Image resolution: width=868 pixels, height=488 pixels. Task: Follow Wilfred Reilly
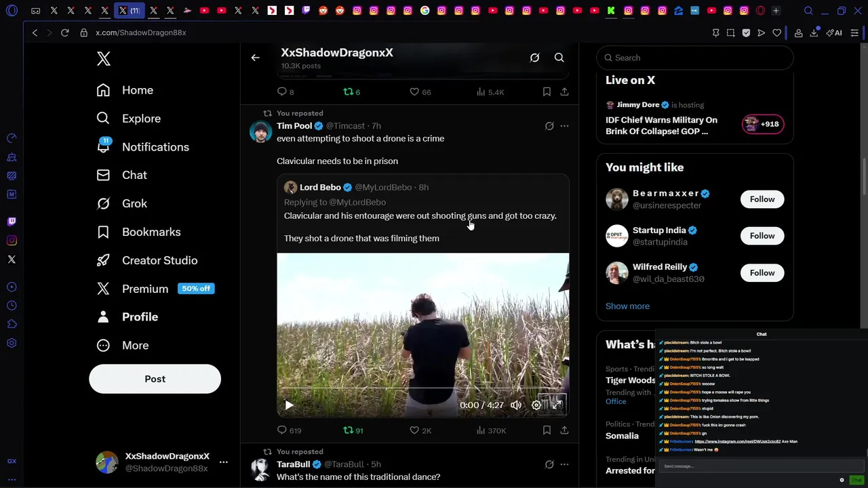tap(762, 273)
